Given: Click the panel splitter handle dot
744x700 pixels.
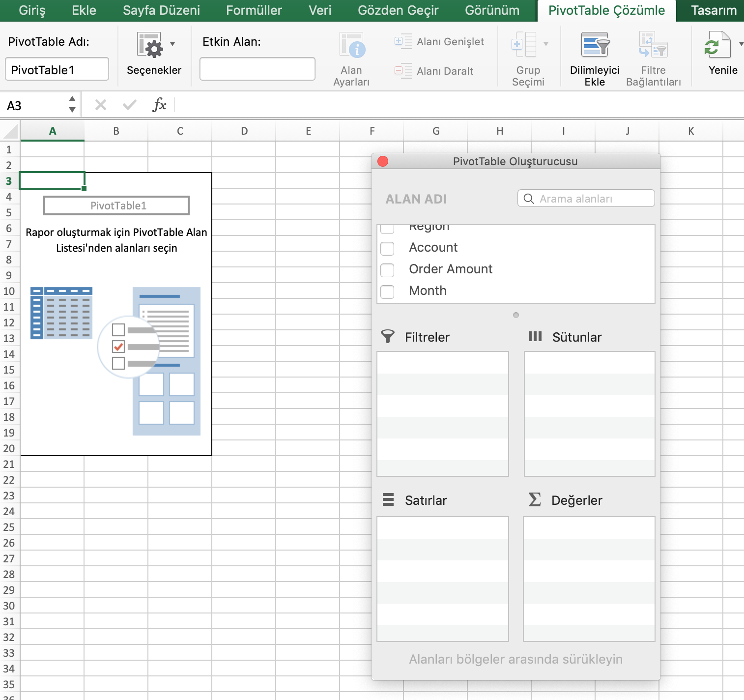Looking at the screenshot, I should pos(515,315).
